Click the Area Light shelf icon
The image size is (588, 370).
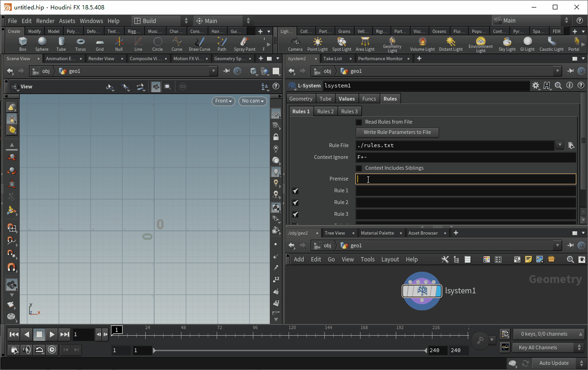365,44
